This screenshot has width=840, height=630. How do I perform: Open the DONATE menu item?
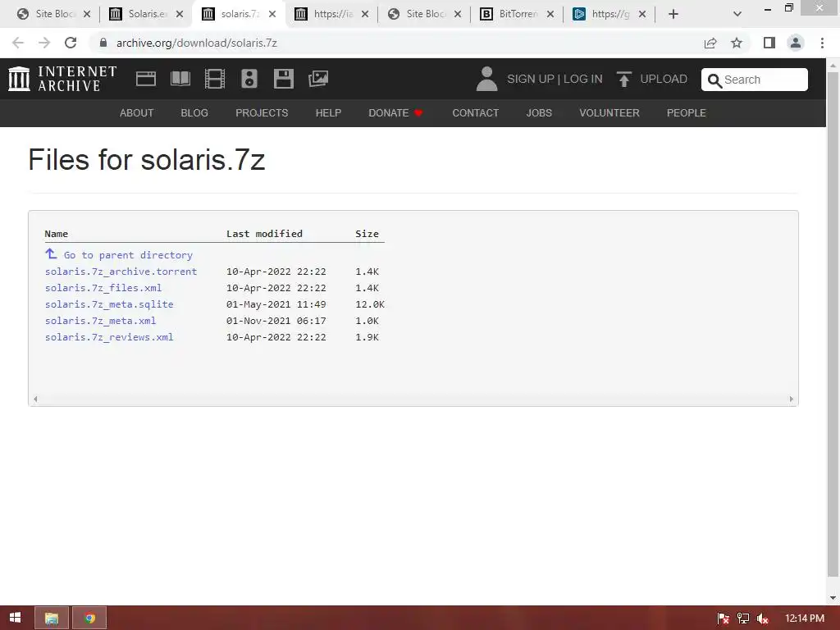(396, 113)
